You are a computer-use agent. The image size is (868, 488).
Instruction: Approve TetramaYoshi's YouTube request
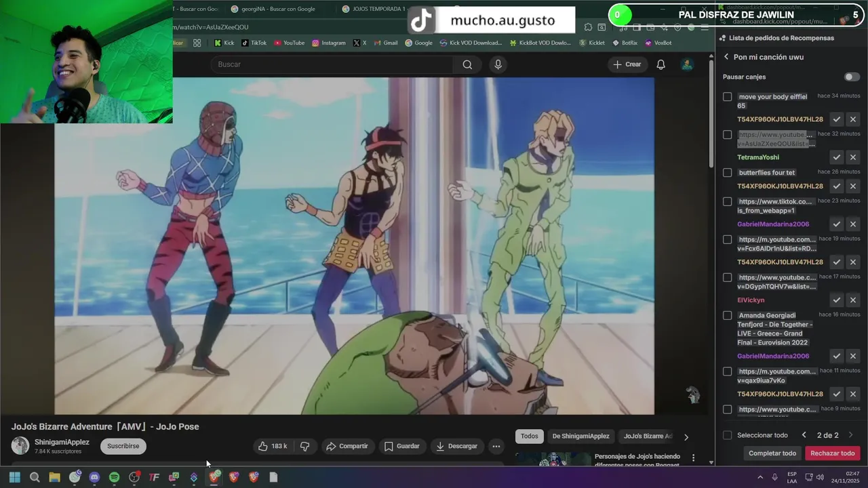pos(837,157)
